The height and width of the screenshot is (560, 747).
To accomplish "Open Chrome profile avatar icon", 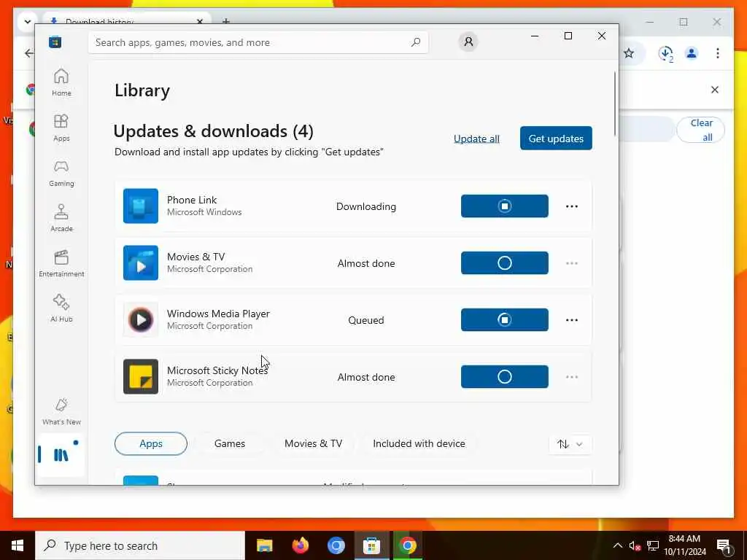I will coord(692,53).
